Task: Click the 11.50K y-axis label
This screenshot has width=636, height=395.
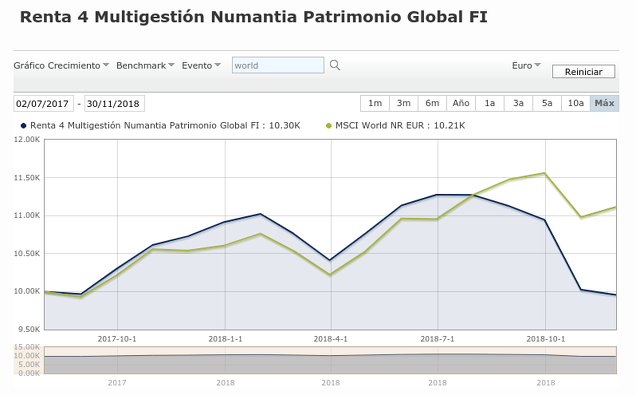Action: (x=27, y=178)
